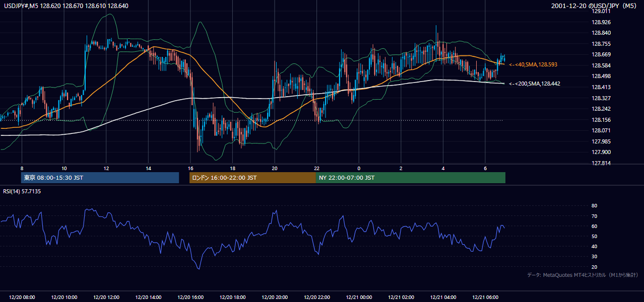Click the 12/21 06:00 time axis label
This screenshot has width=644, height=302.
coord(485,297)
